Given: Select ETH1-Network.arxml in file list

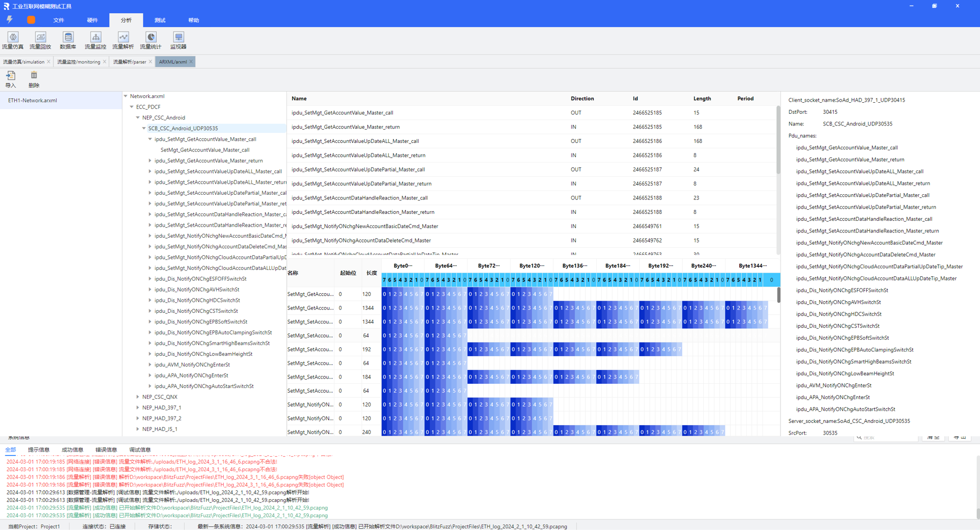Looking at the screenshot, I should pos(33,101).
